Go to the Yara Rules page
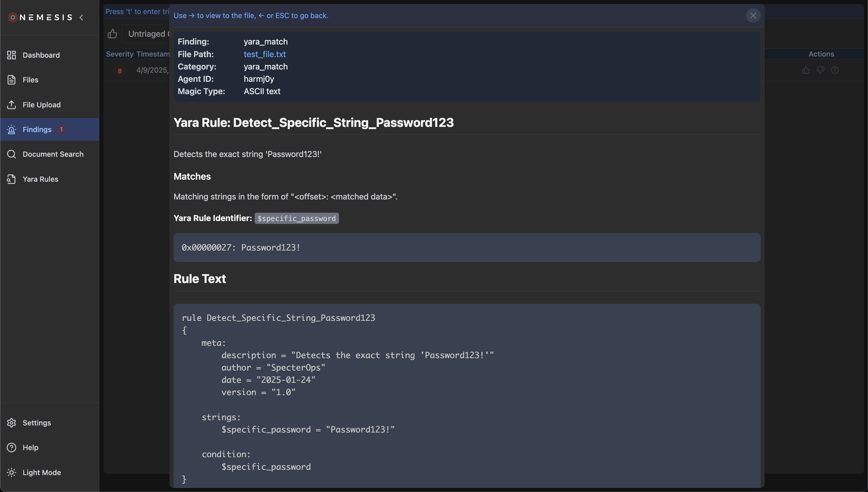 40,179
